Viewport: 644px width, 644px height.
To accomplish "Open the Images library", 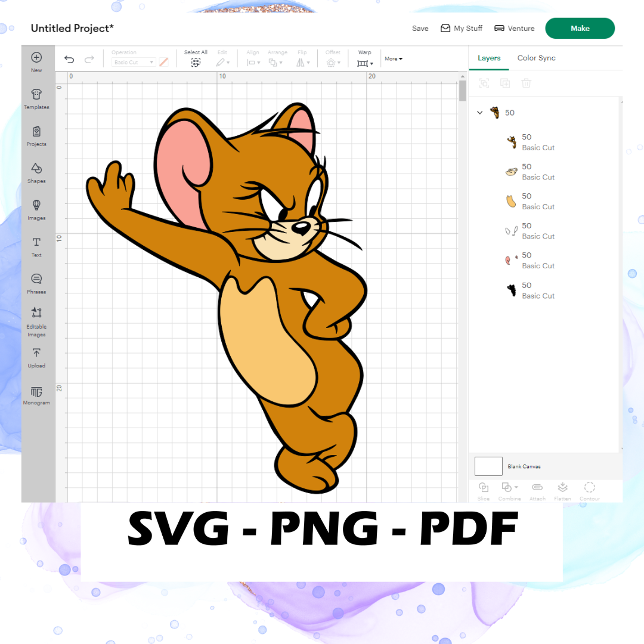I will [36, 210].
